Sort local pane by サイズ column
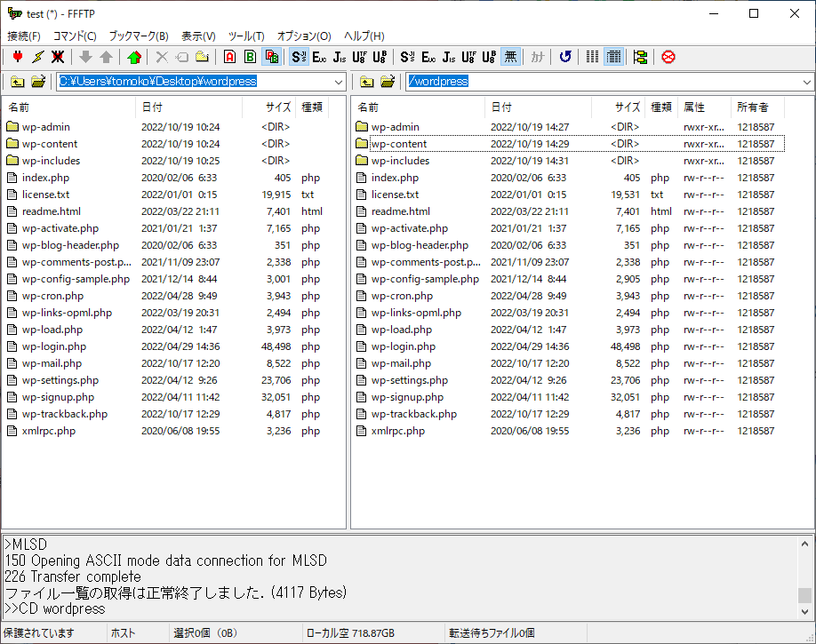The width and height of the screenshot is (816, 644). (269, 107)
